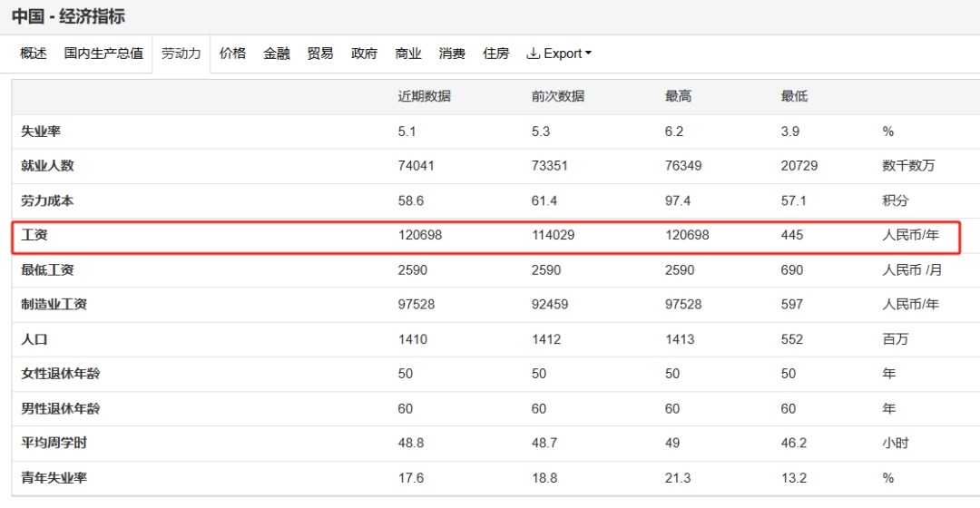Select the 商业 tab
This screenshot has height=508, width=980.
coord(408,54)
